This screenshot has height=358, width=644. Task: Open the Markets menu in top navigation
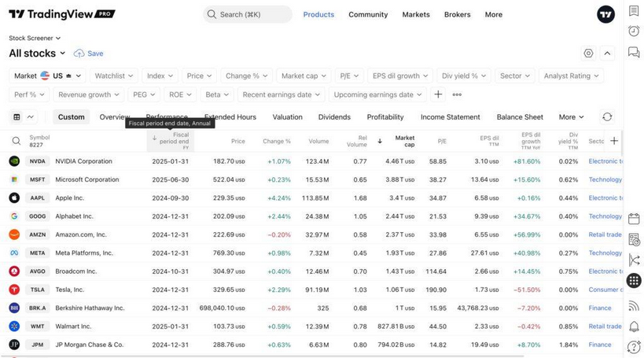coord(416,14)
